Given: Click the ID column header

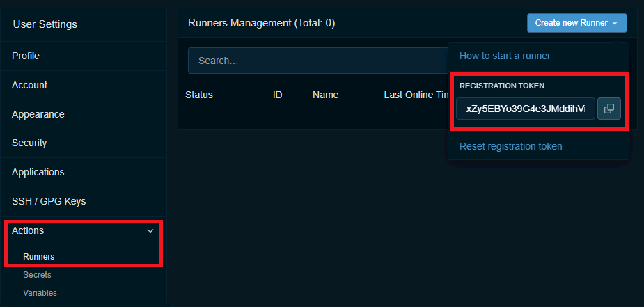Looking at the screenshot, I should pyautogui.click(x=278, y=95).
